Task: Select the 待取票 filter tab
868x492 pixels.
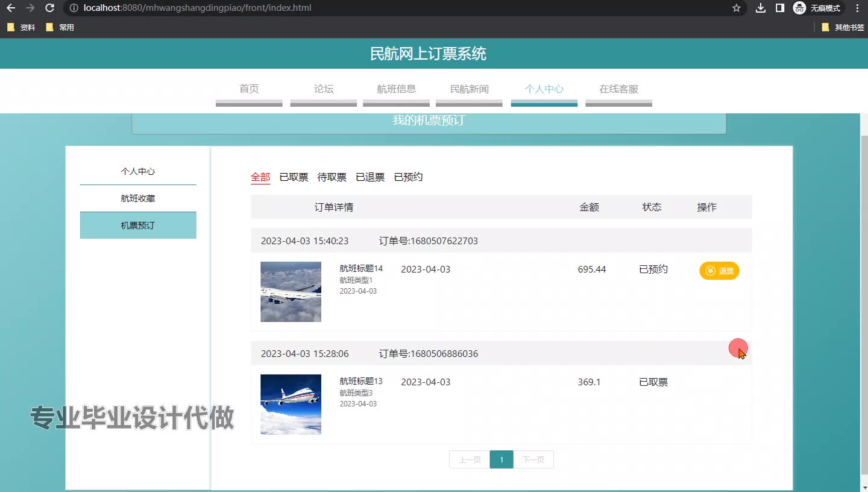Action: coord(332,177)
